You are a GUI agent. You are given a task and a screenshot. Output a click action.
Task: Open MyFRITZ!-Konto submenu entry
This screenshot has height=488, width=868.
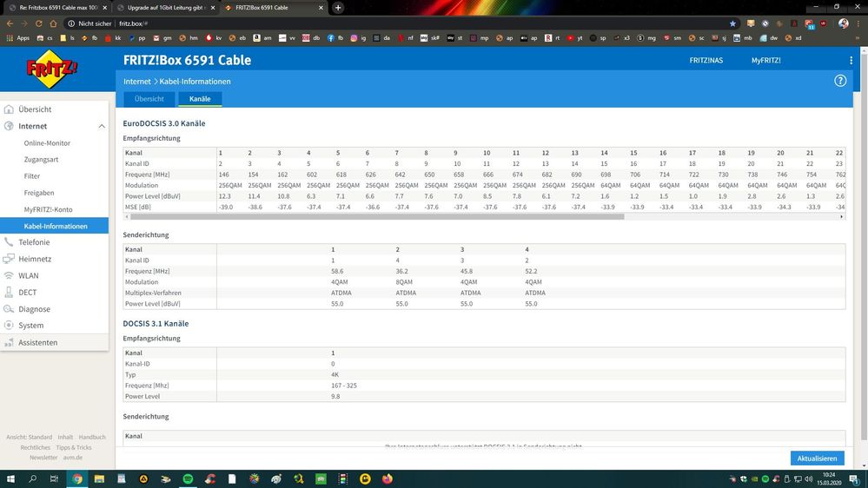[x=48, y=209]
